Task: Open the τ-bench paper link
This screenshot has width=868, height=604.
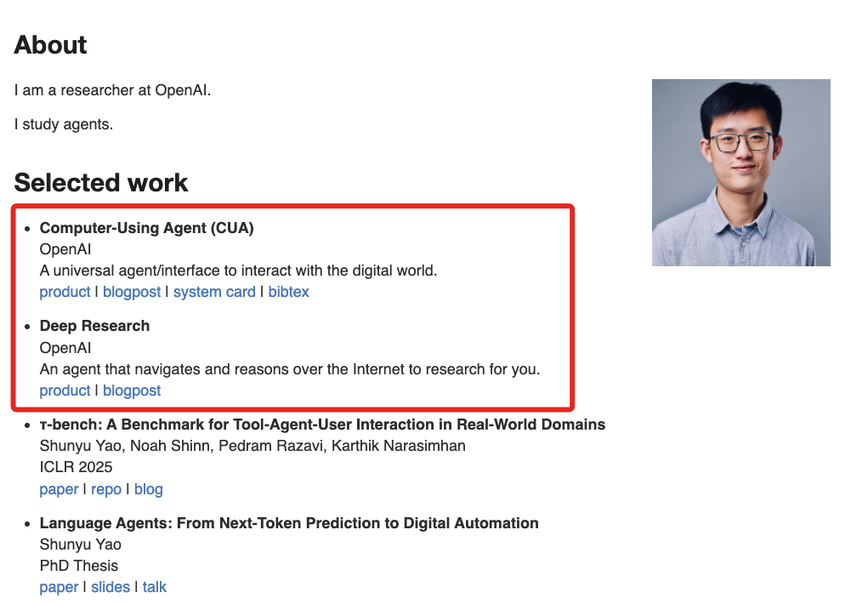Action: click(x=59, y=489)
